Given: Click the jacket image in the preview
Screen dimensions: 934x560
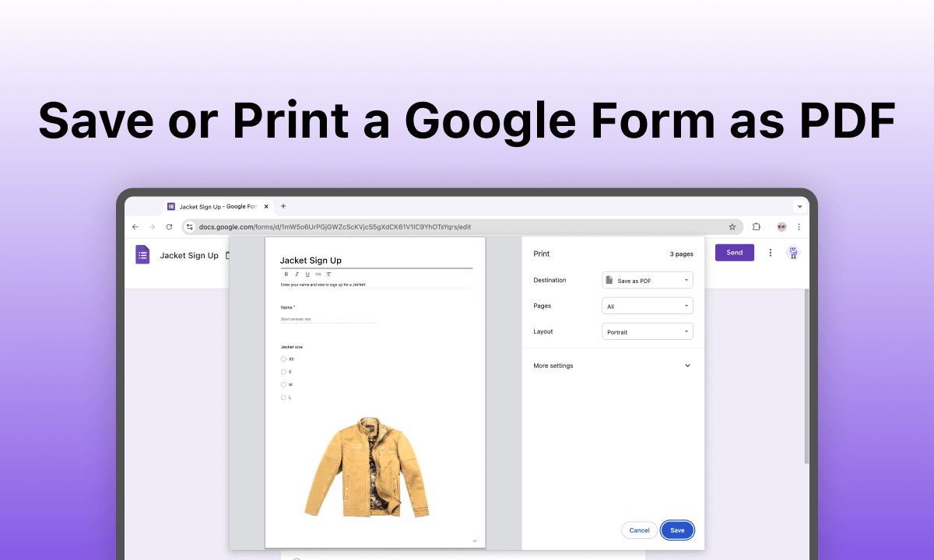Looking at the screenshot, I should [366, 467].
